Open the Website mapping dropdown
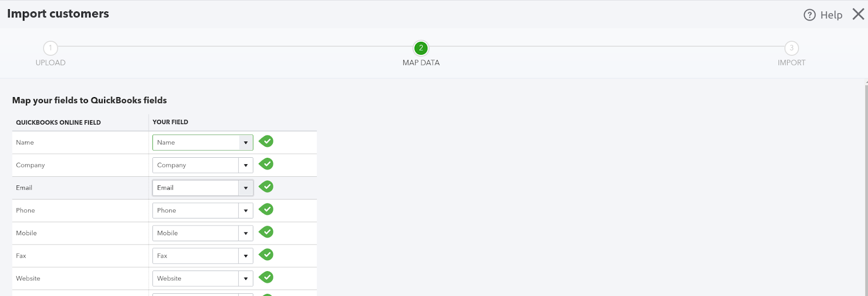This screenshot has height=296, width=868. [246, 279]
